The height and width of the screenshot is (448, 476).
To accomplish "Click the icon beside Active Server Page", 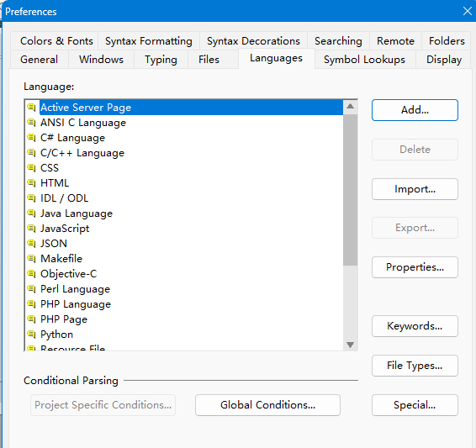I will pos(31,108).
